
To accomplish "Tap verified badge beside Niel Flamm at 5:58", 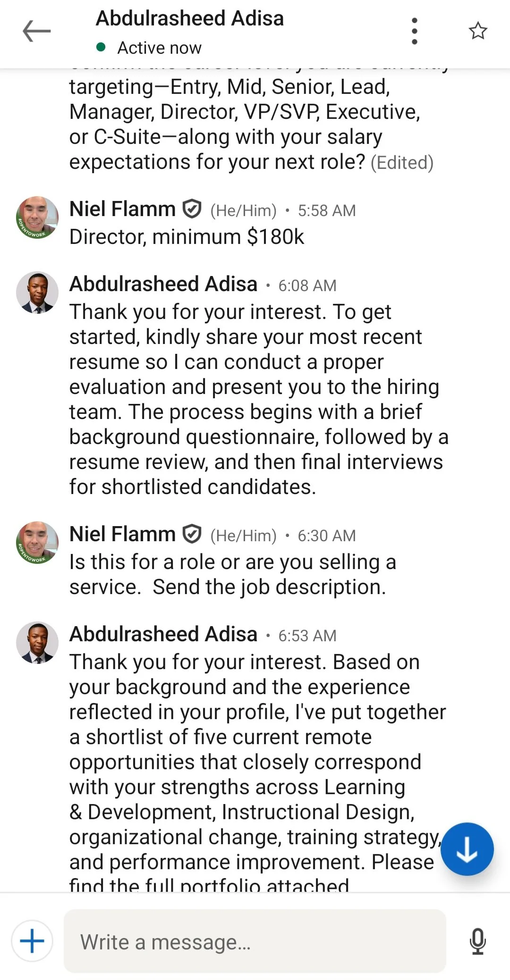I will (192, 209).
